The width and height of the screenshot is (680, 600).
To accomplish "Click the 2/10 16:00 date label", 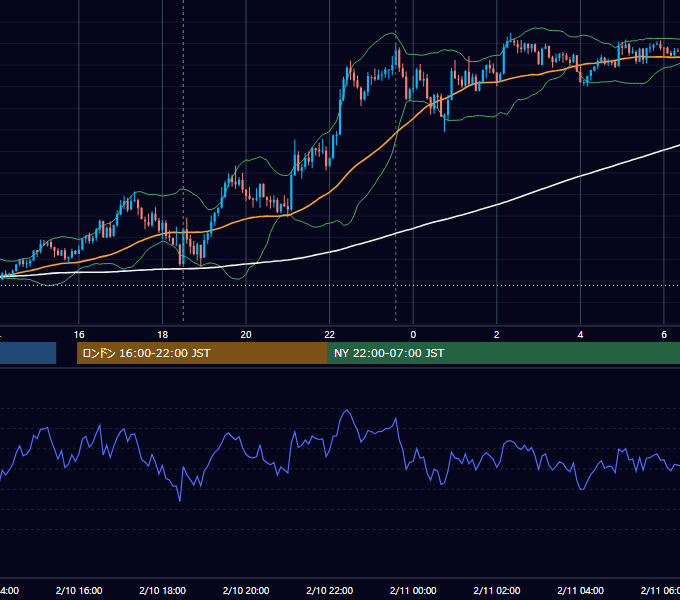I will 79,590.
